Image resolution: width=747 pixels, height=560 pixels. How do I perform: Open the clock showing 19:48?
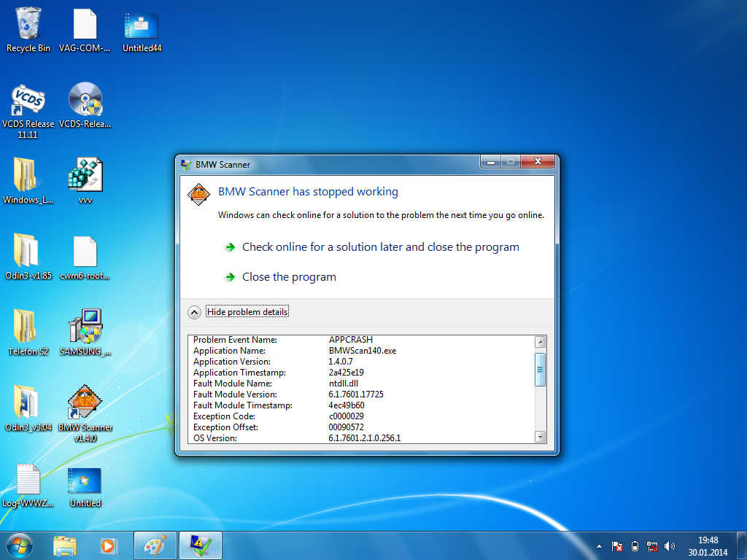[708, 546]
